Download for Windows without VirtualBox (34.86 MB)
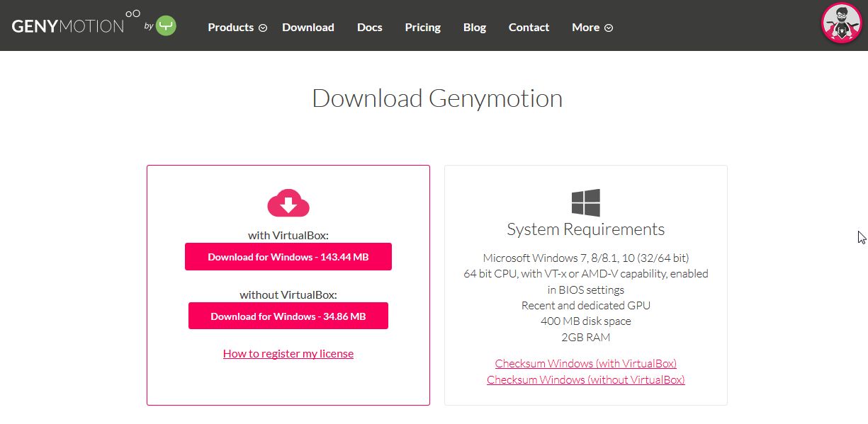Screen dimensions: 868x424 click(288, 316)
